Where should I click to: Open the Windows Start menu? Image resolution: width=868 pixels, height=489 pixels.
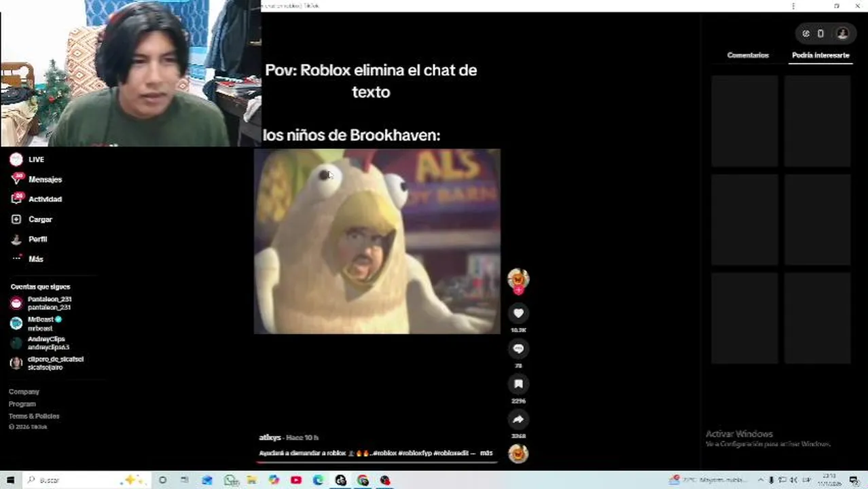click(10, 480)
